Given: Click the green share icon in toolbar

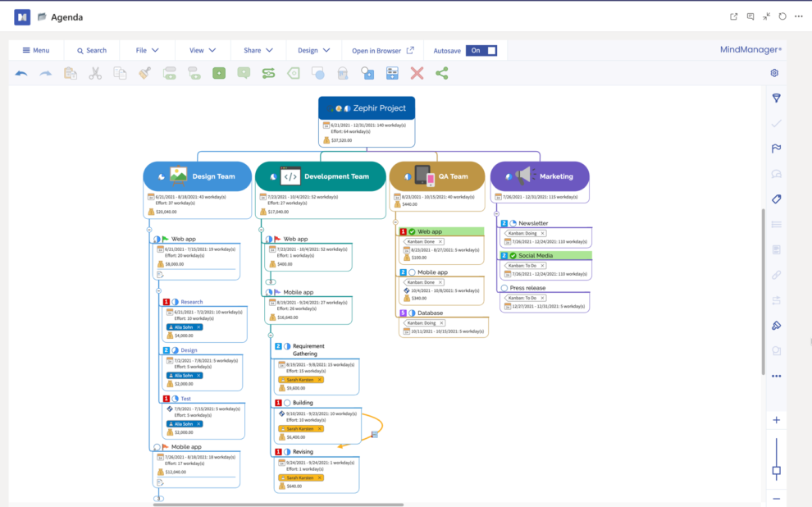Looking at the screenshot, I should click(x=442, y=74).
